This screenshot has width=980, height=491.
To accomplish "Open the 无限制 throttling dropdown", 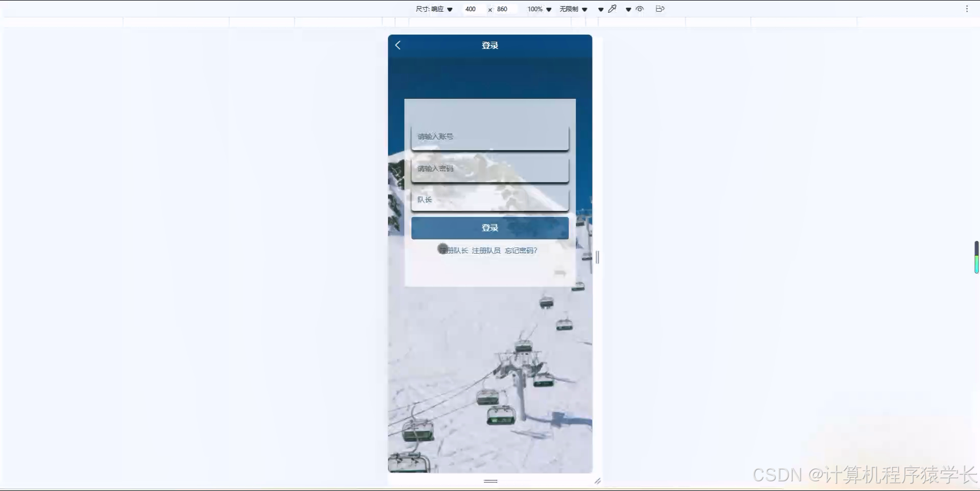I will pos(573,9).
